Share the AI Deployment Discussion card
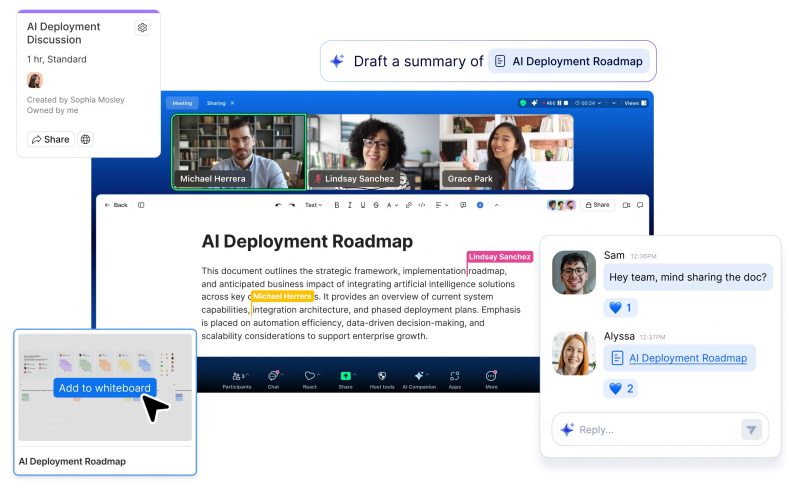Image resolution: width=800 pixels, height=483 pixels. [51, 139]
